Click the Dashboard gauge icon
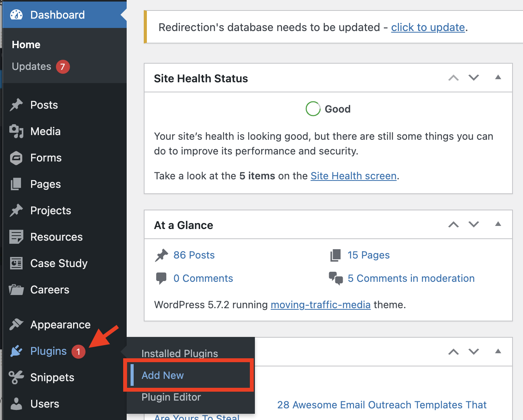 [16, 15]
